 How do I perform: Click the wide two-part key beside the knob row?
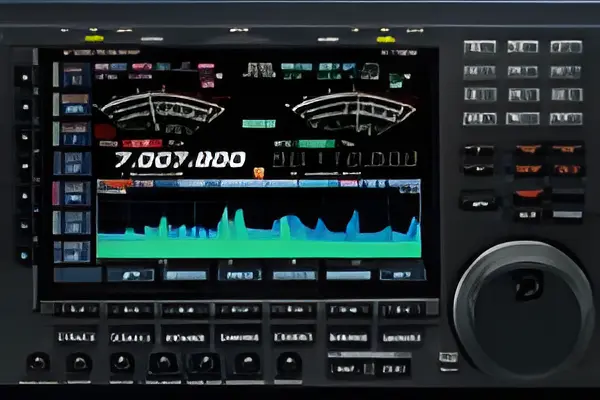click(369, 368)
